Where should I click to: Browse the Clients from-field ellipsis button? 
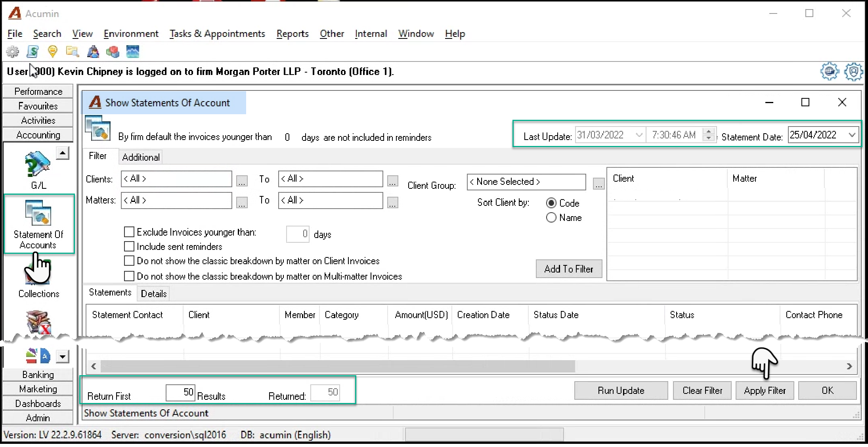[x=242, y=181]
